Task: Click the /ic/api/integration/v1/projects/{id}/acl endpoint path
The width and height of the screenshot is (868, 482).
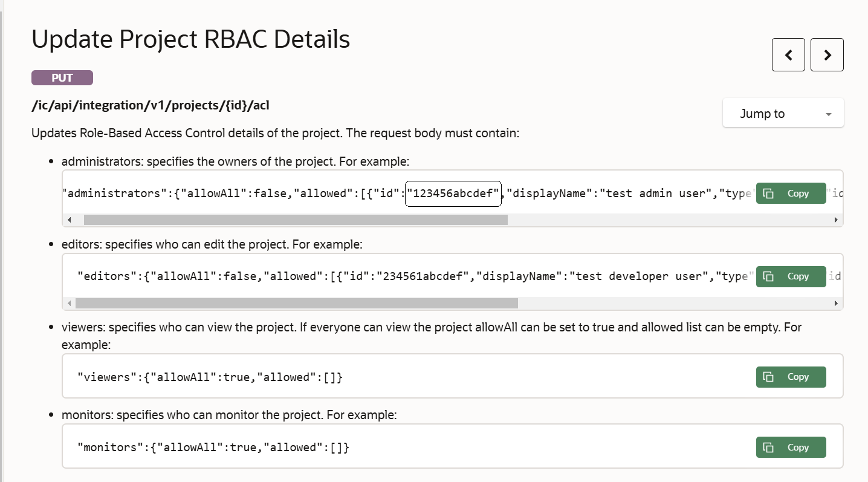Action: pyautogui.click(x=151, y=106)
